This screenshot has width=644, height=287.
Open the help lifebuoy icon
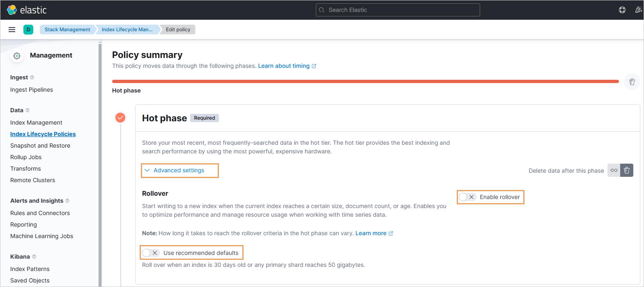click(x=622, y=10)
